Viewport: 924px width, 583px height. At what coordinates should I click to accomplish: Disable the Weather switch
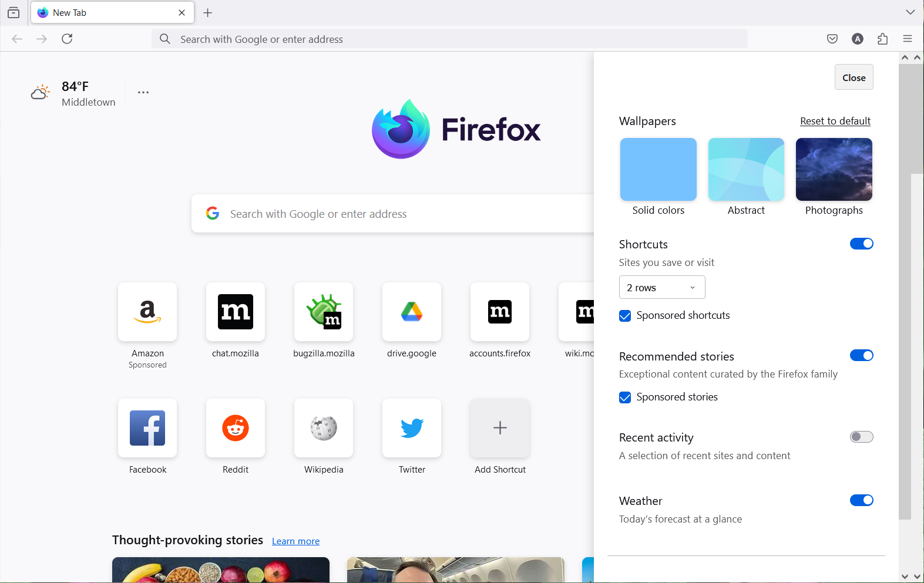point(861,500)
